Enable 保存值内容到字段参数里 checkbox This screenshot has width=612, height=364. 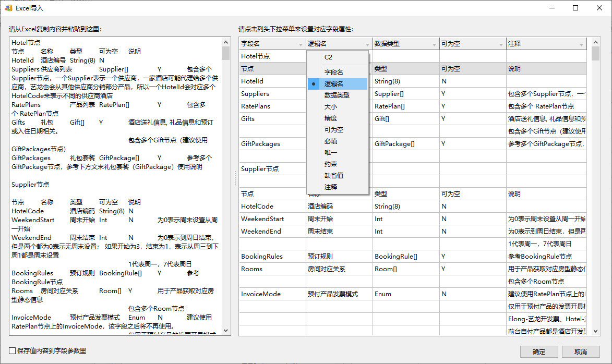tap(13, 351)
